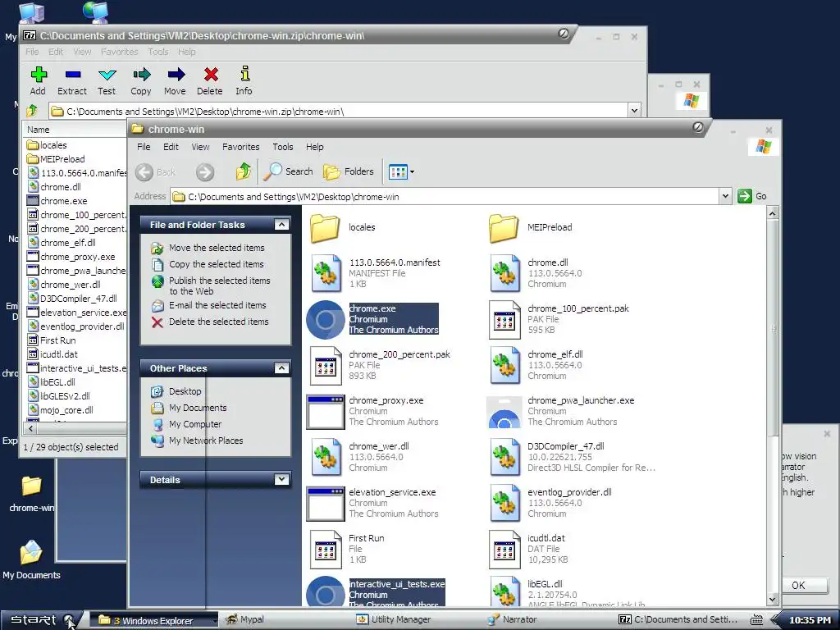Open Edit menu in chrome-win Explorer
The height and width of the screenshot is (630, 840).
(171, 147)
